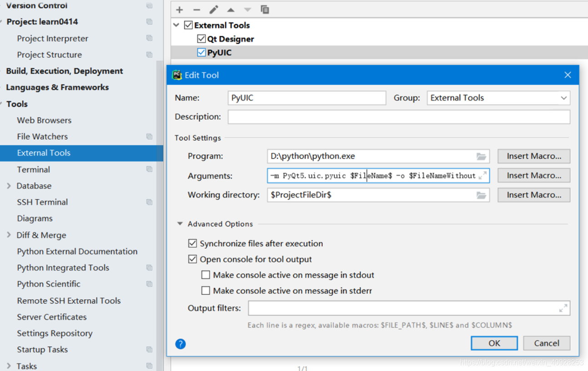The height and width of the screenshot is (371, 588).
Task: Open Python External Documentation settings
Action: 78,251
